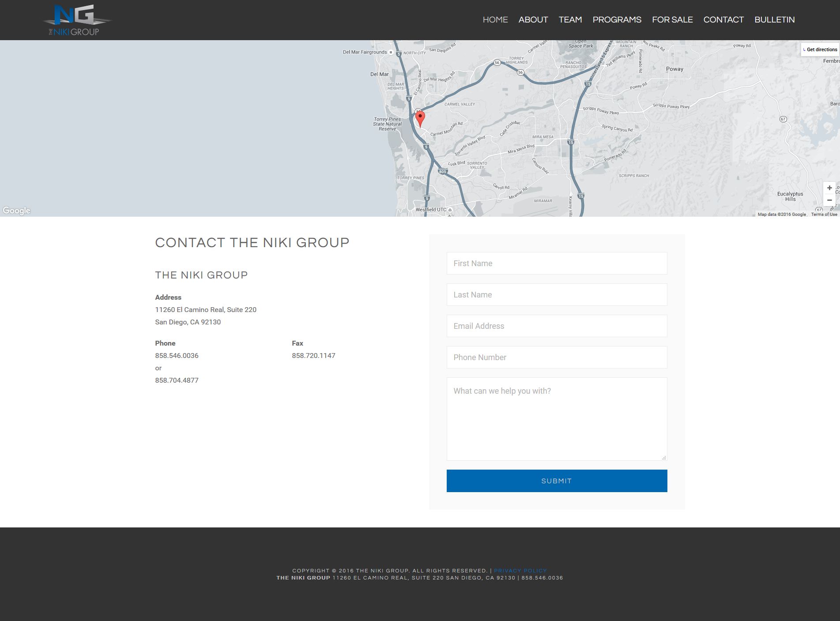
Task: Open the PRIVACY POLICY link
Action: click(x=520, y=570)
